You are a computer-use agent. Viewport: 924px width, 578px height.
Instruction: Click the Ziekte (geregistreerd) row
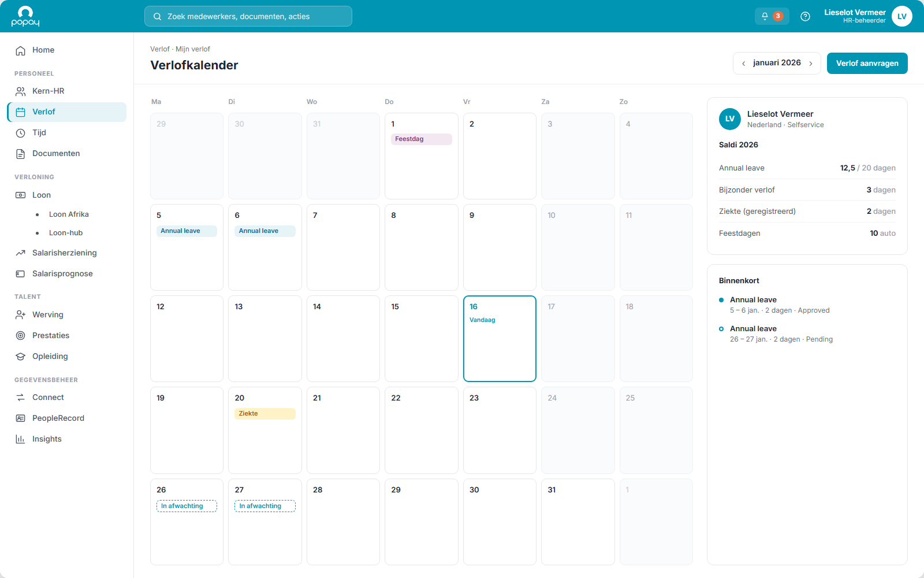click(807, 212)
